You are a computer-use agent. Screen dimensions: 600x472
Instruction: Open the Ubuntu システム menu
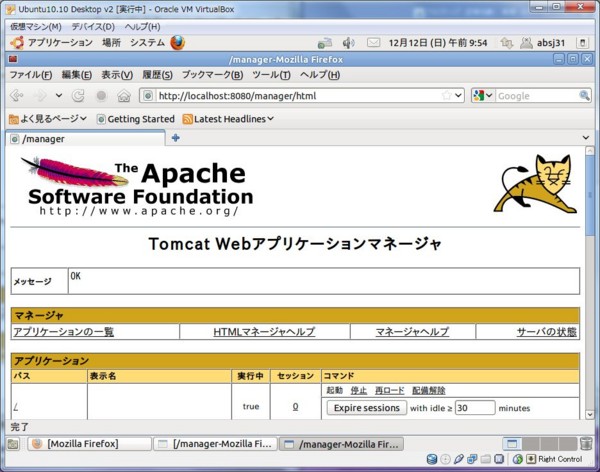pos(147,42)
